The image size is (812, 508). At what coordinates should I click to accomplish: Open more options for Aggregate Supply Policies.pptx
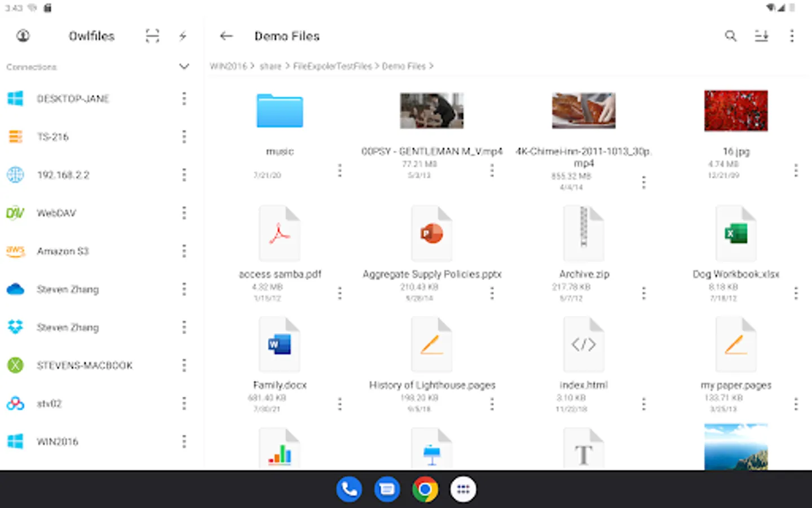coord(492,293)
